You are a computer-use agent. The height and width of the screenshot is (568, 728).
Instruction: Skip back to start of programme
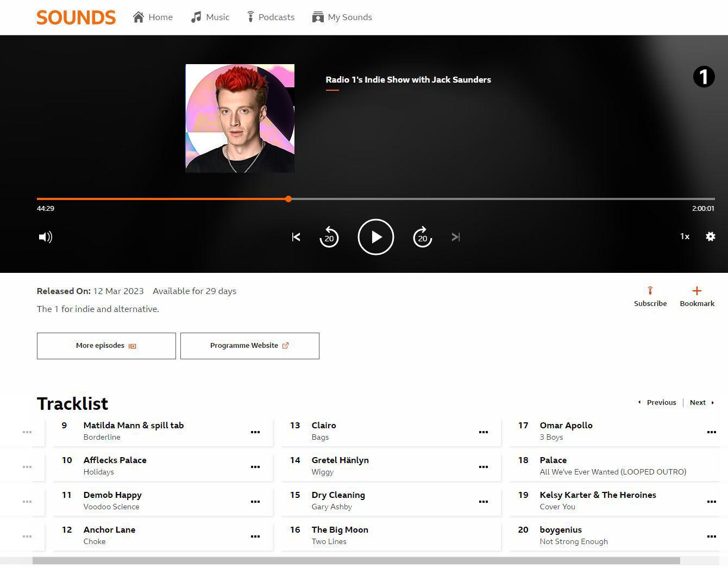296,237
